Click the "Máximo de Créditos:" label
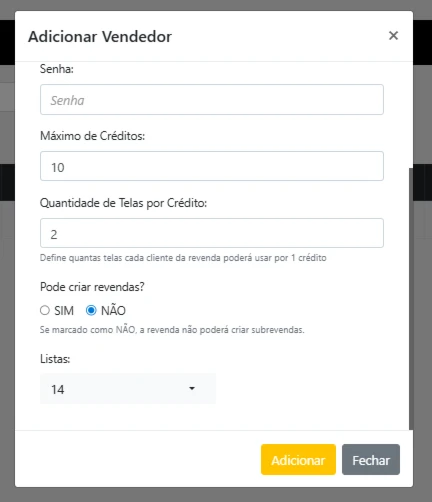The height and width of the screenshot is (502, 432). (92, 136)
